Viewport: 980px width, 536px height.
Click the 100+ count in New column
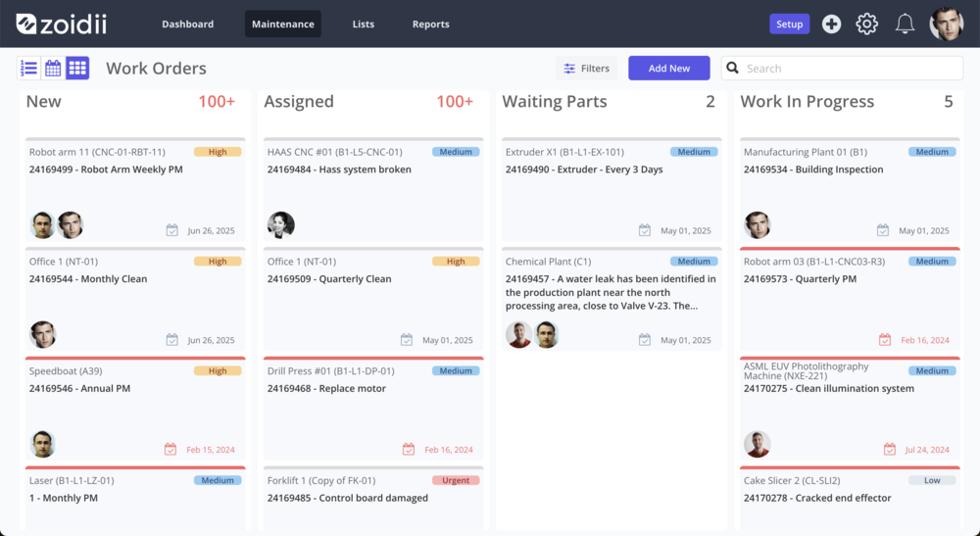pos(217,101)
